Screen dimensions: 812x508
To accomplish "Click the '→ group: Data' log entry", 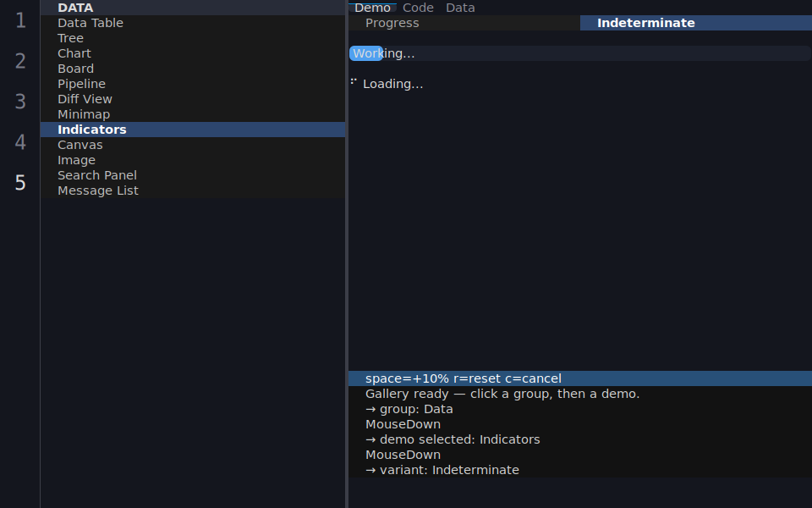I will [x=580, y=409].
